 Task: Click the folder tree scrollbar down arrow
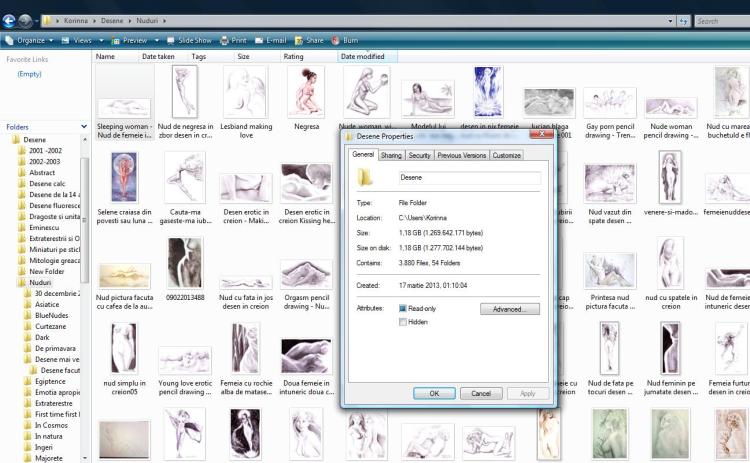point(85,458)
